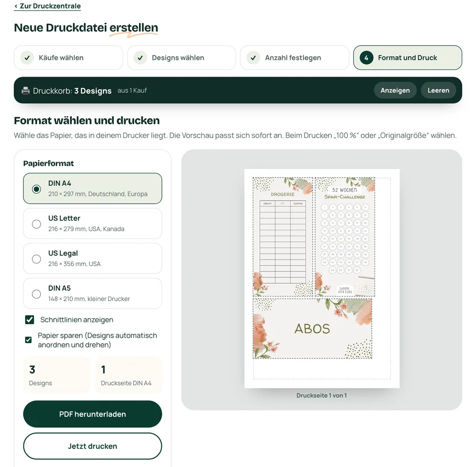Click the checkmark icon on Anzahl festlegen
The image size is (476, 467).
(x=253, y=58)
